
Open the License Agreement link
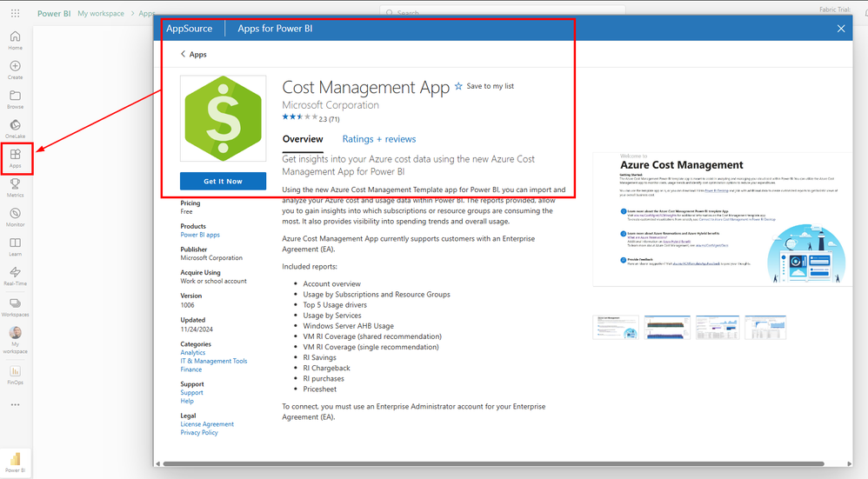point(207,423)
